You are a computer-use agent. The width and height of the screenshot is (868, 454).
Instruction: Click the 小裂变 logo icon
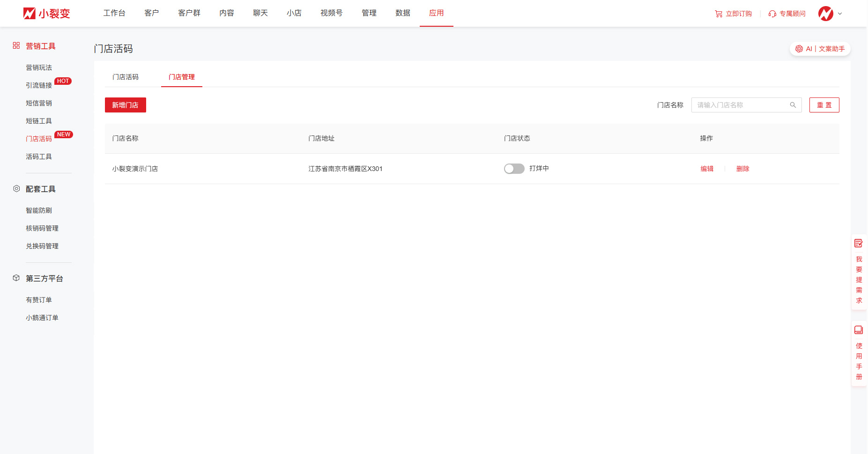point(30,14)
